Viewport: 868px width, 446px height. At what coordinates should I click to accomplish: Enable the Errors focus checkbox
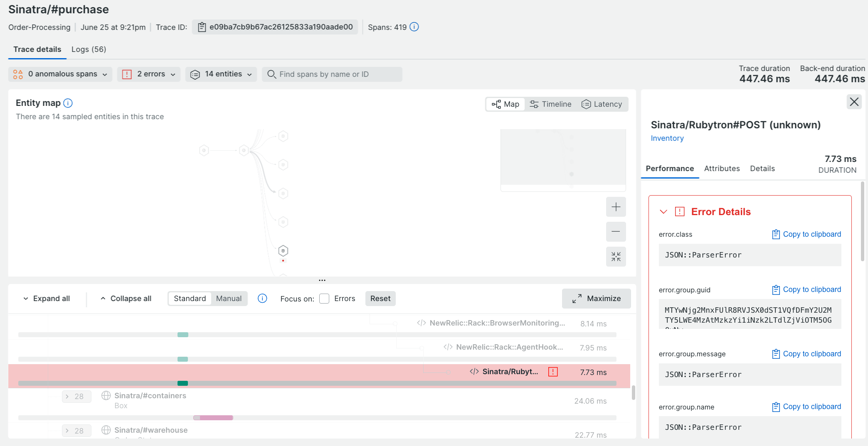point(324,299)
